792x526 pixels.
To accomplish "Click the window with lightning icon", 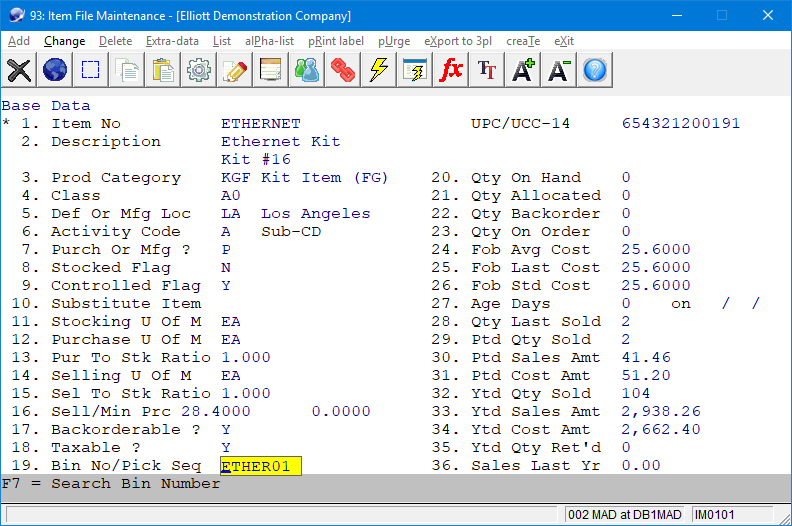I will click(x=415, y=70).
